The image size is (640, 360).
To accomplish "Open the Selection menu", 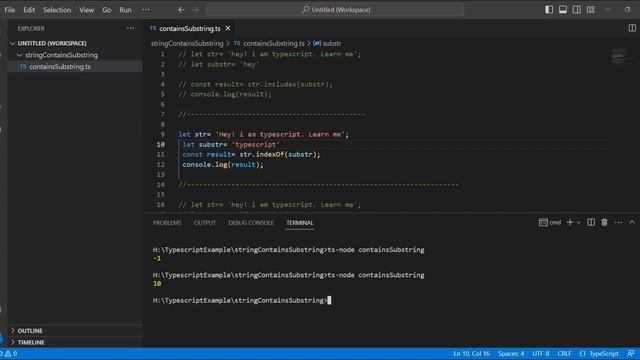I will coord(57,10).
